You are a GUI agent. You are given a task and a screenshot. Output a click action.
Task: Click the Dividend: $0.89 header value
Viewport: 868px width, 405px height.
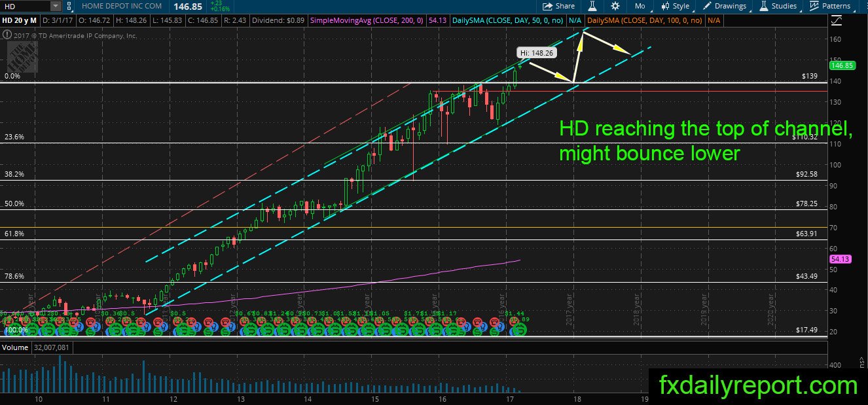[280, 21]
